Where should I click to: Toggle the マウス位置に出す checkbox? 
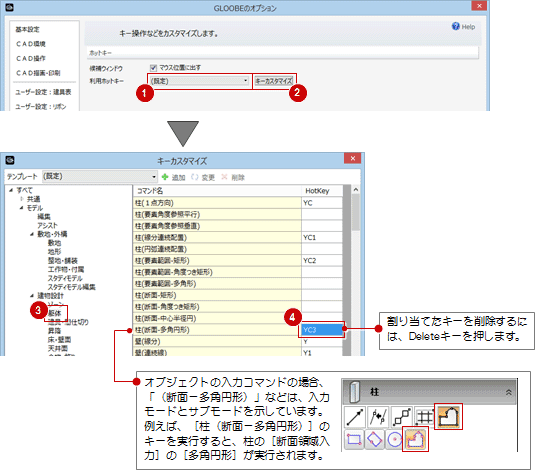pos(154,68)
